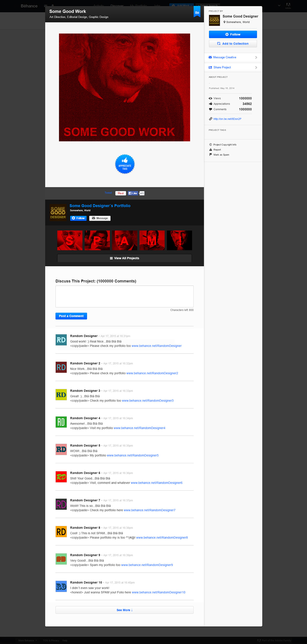Image resolution: width=307 pixels, height=644 pixels.
Task: Click Random Designer's teal RD avatar
Action: 61,340
